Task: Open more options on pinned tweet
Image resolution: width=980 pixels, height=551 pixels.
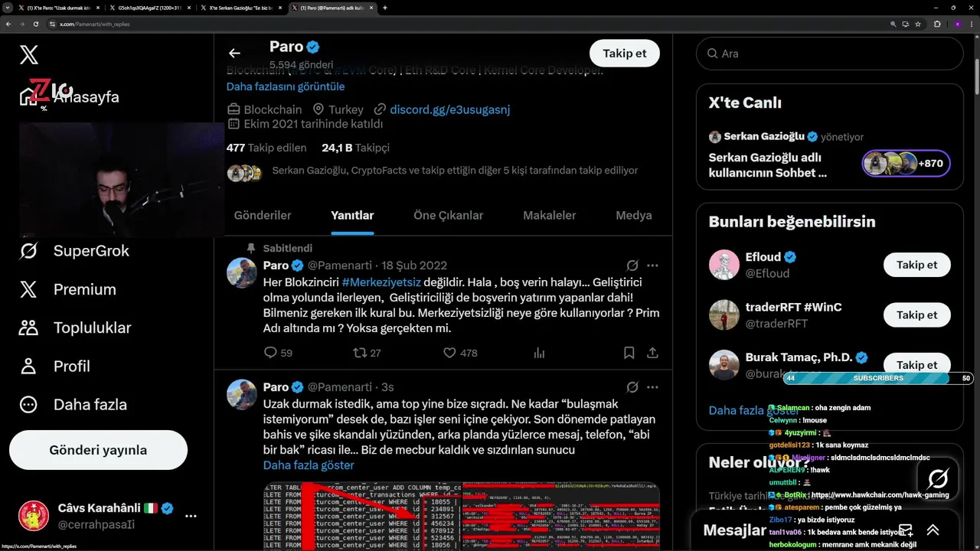Action: coord(652,266)
